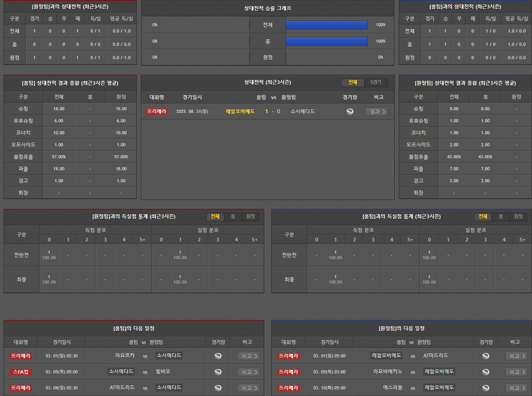Select 전체 tab in [홈팀]과의 득실점 통계

tap(483, 216)
